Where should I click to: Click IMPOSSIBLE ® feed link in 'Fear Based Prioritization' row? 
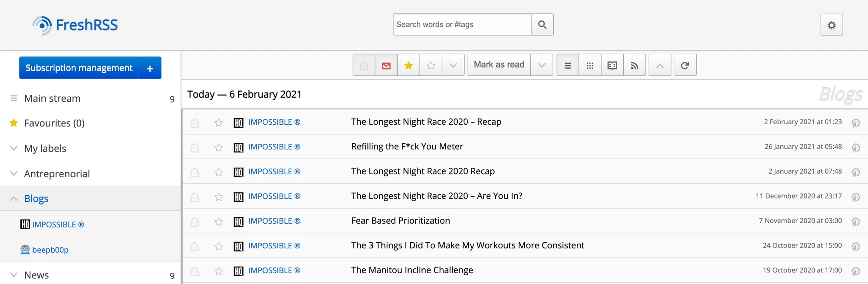[x=274, y=221]
